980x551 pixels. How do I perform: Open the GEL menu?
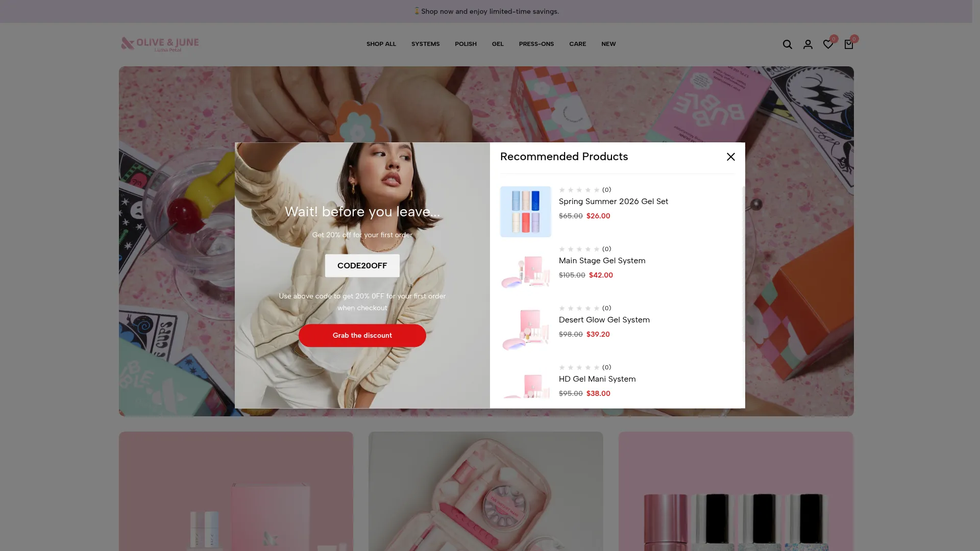(498, 44)
